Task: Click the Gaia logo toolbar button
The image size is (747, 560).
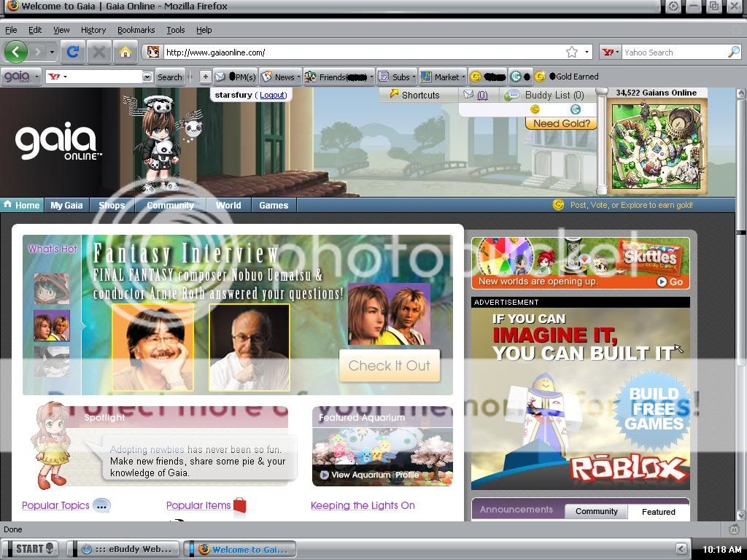Action: pyautogui.click(x=20, y=77)
